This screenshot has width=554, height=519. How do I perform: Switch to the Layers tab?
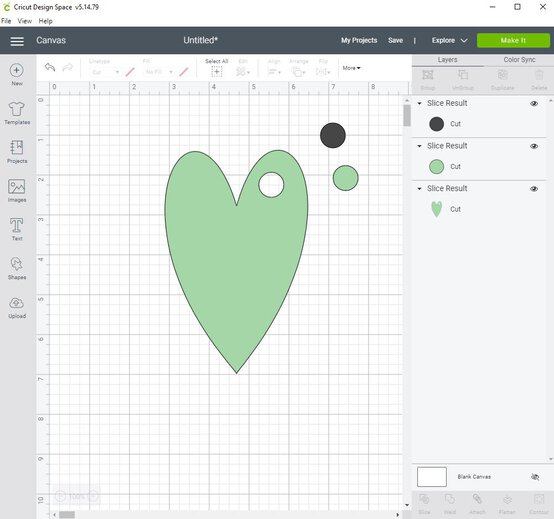point(447,60)
